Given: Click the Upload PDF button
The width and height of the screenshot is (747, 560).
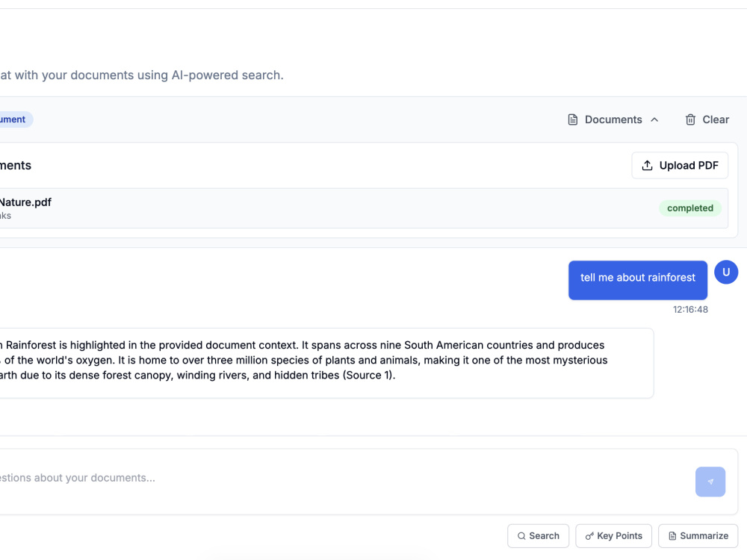Looking at the screenshot, I should (680, 165).
